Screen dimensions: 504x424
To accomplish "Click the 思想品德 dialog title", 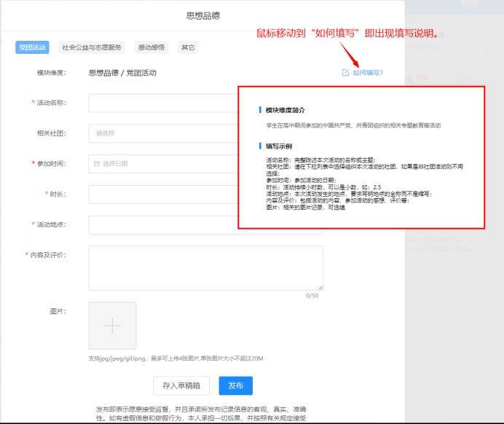I will coord(202,16).
